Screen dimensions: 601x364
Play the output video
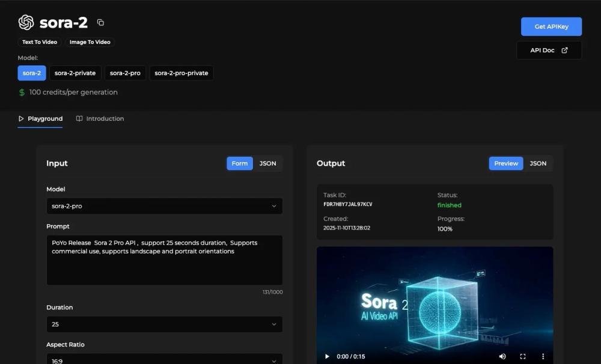pyautogui.click(x=327, y=356)
